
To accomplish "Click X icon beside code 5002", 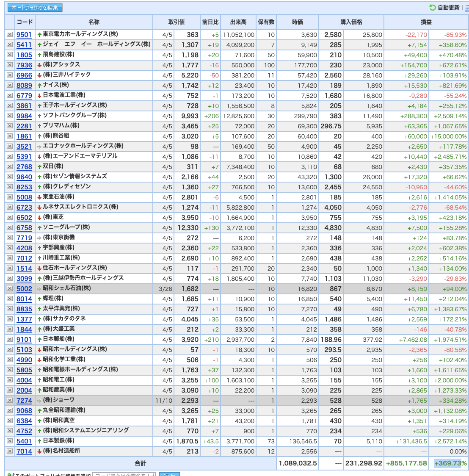I will [x=10, y=289].
